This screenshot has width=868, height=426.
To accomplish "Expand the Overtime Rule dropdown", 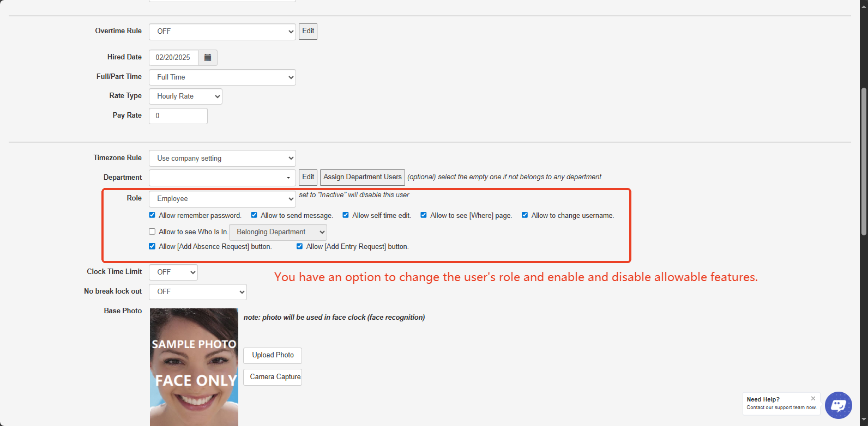I will [222, 32].
